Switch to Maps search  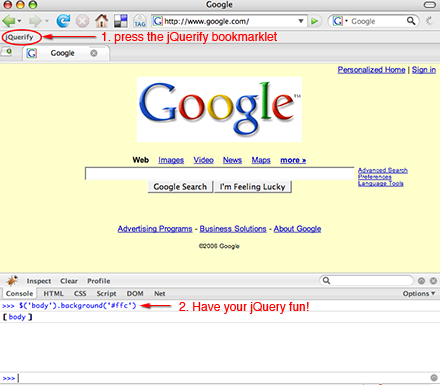click(261, 160)
